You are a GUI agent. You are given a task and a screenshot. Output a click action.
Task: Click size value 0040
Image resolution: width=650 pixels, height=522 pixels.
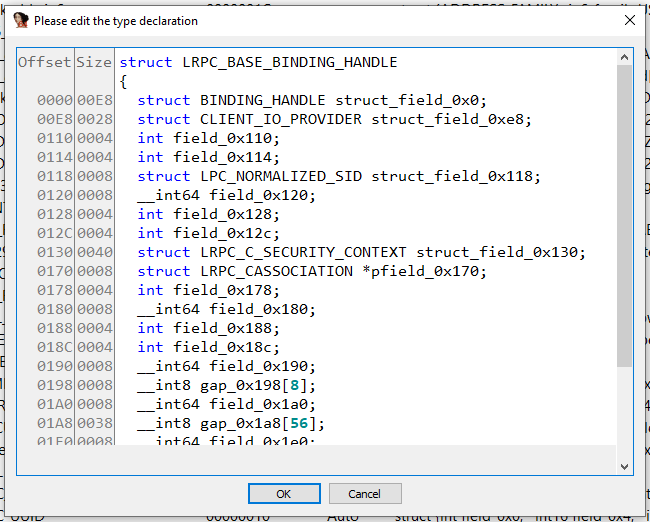click(x=95, y=253)
